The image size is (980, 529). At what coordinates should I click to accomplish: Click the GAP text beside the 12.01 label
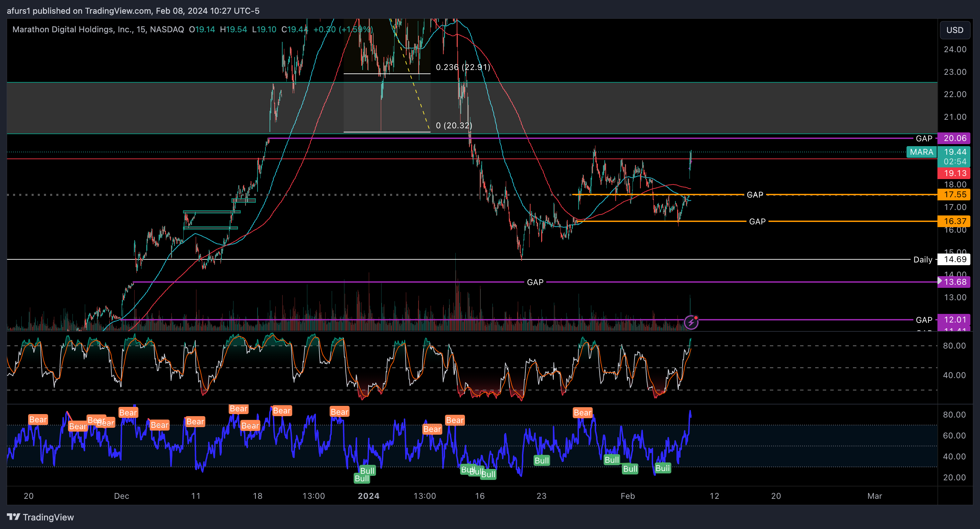tap(924, 320)
